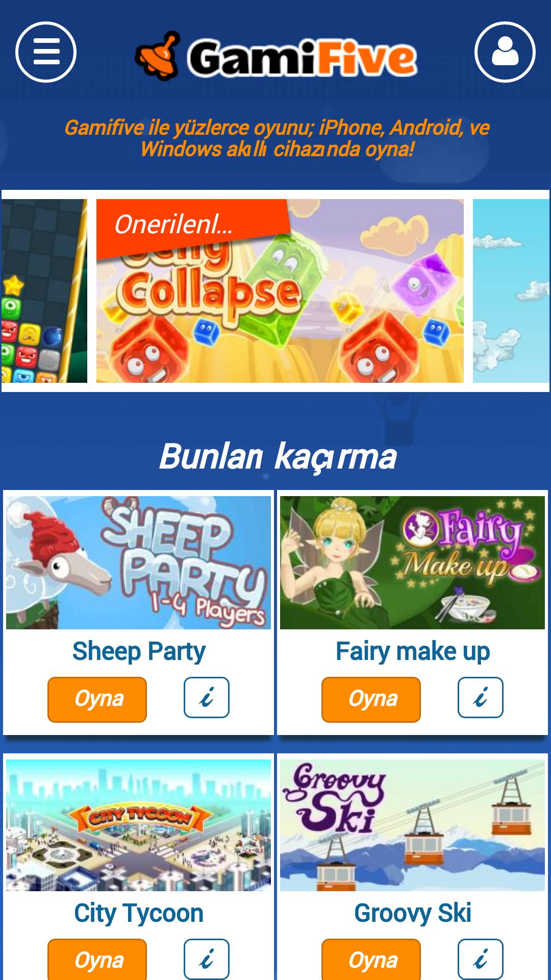The width and height of the screenshot is (551, 980).
Task: Show info for Groovy Ski
Action: (x=481, y=960)
